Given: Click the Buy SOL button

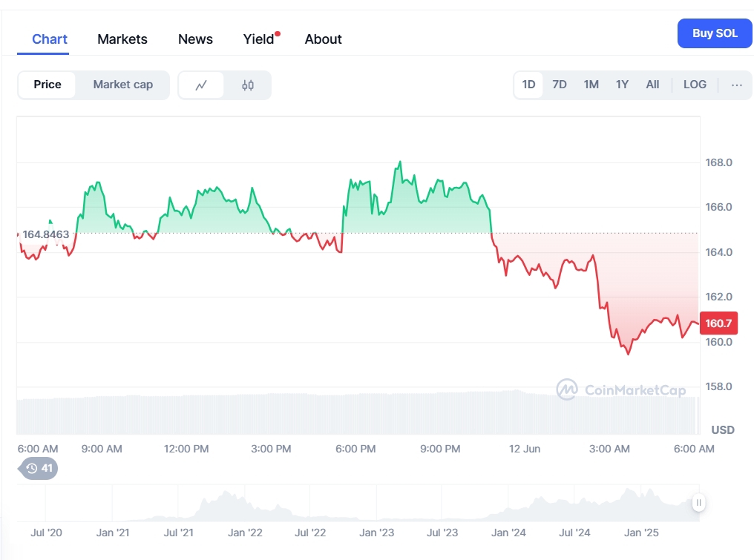Looking at the screenshot, I should coord(715,33).
